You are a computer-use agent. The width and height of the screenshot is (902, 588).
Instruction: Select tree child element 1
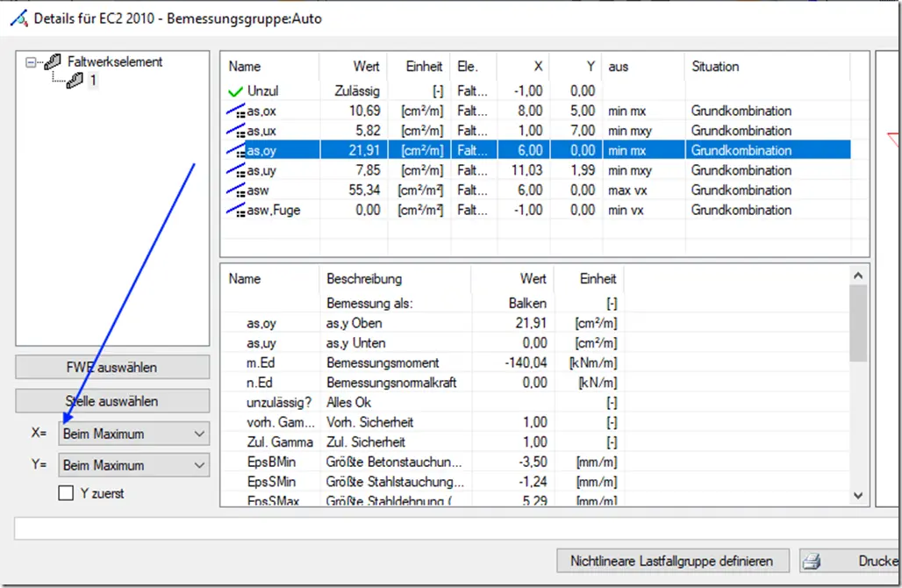pos(93,80)
